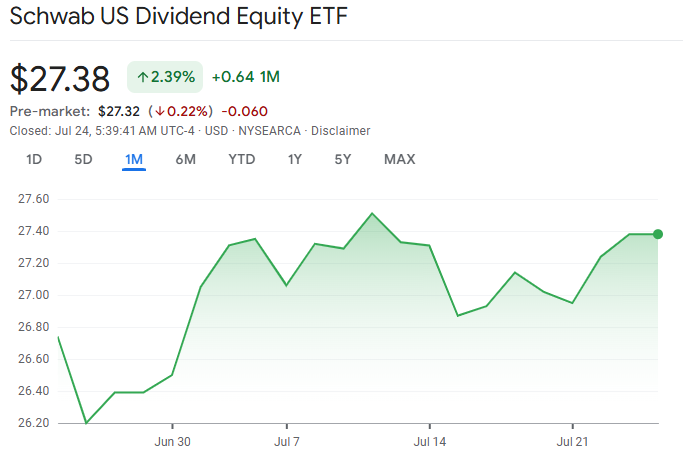683x457 pixels.
Task: Click the 27.40 price axis label
Action: [x=34, y=231]
